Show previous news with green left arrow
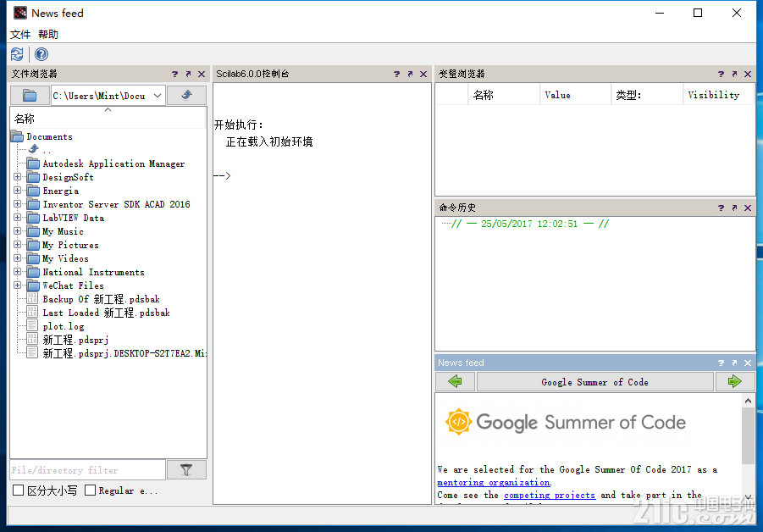 [455, 381]
